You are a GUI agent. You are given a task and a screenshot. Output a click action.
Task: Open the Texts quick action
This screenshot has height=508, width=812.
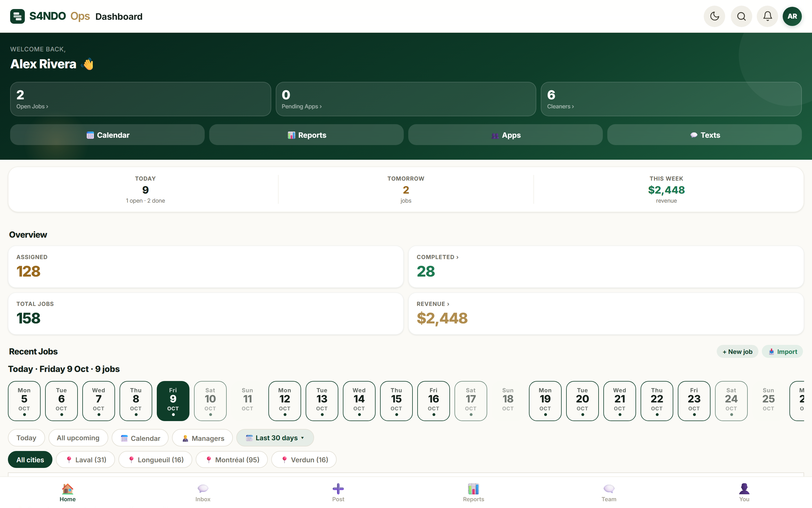704,135
